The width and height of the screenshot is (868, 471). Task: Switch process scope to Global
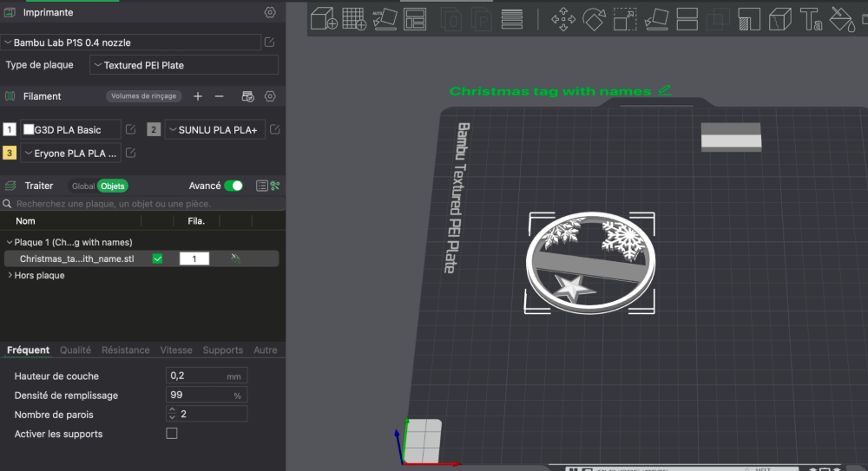(x=83, y=186)
